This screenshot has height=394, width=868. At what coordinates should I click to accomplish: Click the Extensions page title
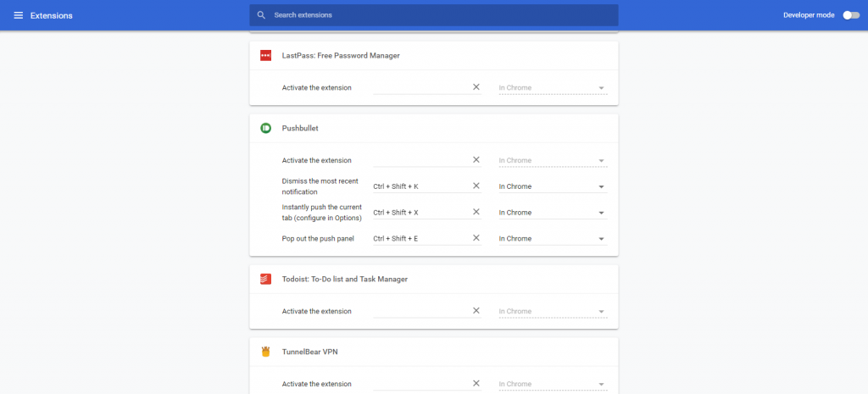(x=52, y=15)
